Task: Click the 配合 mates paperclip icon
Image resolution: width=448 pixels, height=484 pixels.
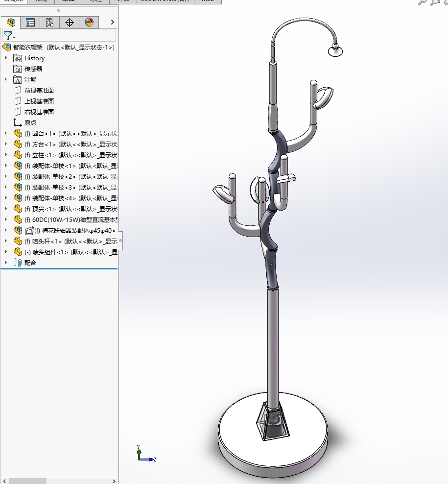Action: click(18, 263)
